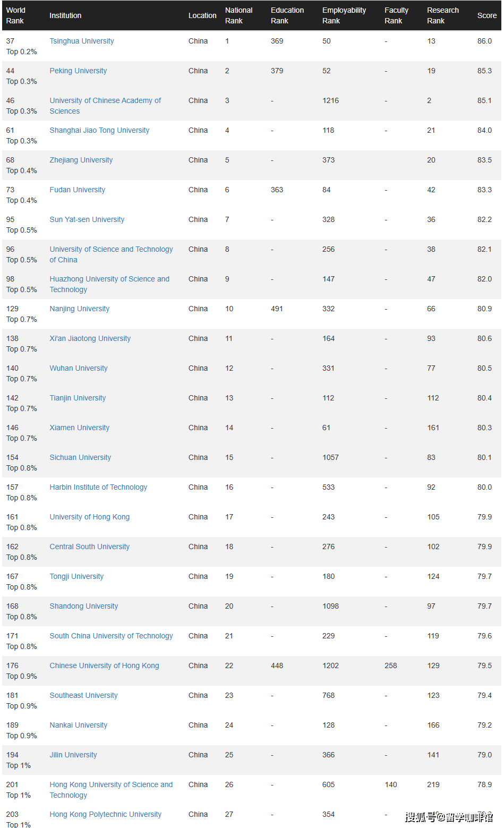Open the Tsinghua University link
The width and height of the screenshot is (504, 828).
tap(82, 41)
